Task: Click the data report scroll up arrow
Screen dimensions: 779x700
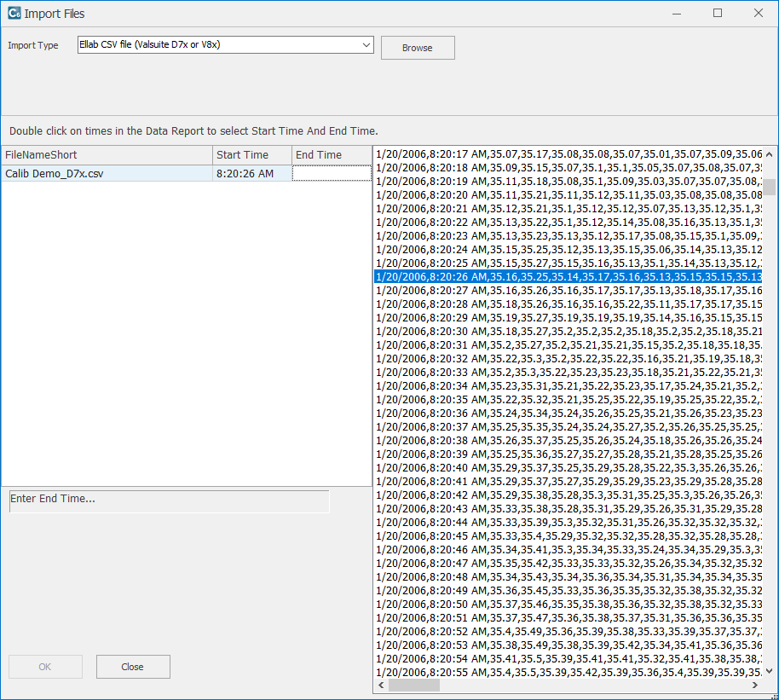Action: tap(769, 154)
